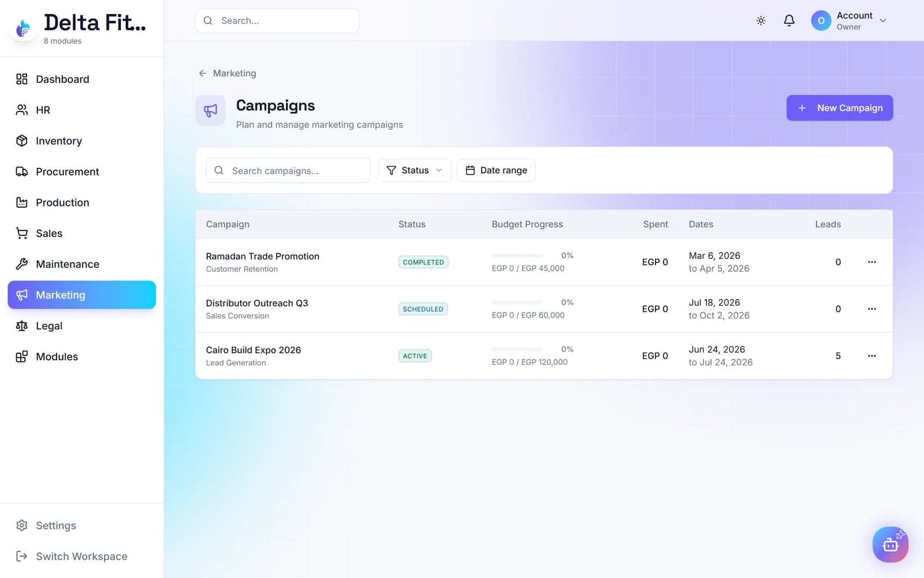Click the Budget Progress column header
The height and width of the screenshot is (578, 924).
coord(527,224)
